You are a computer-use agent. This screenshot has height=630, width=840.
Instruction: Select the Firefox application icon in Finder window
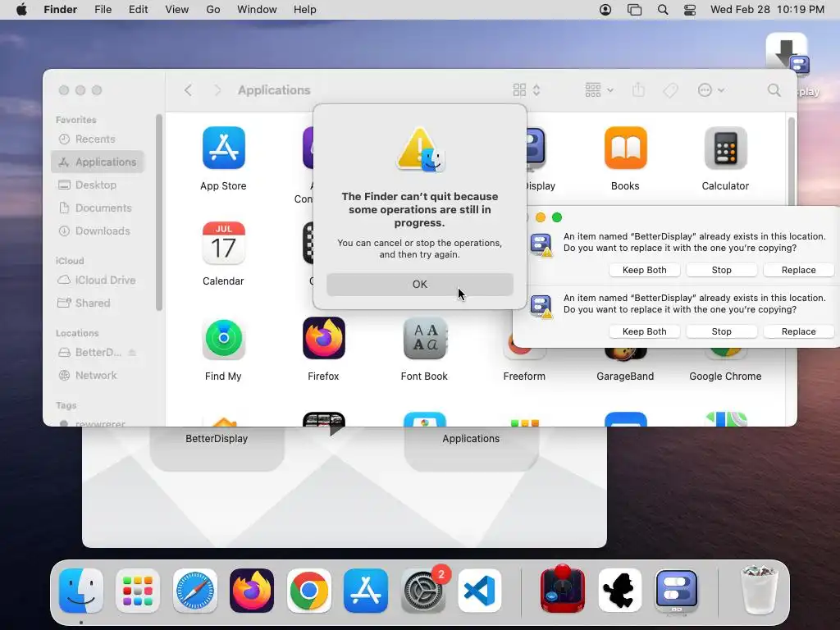(323, 339)
